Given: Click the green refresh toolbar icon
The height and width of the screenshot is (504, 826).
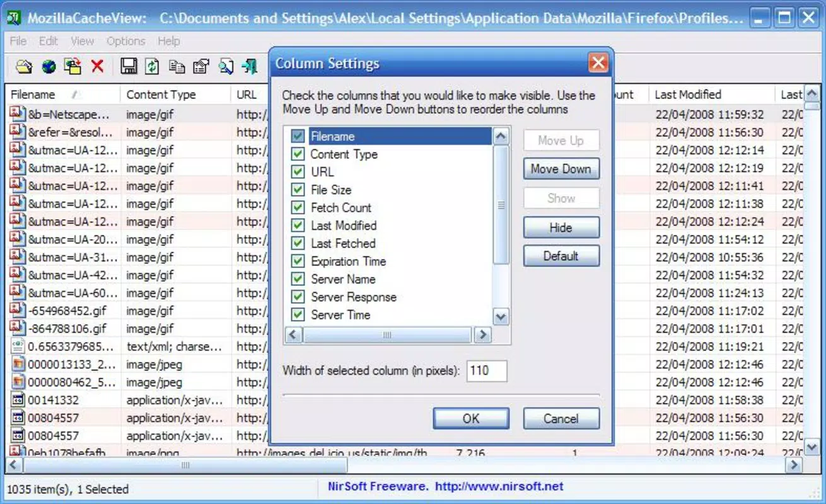Looking at the screenshot, I should [152, 66].
